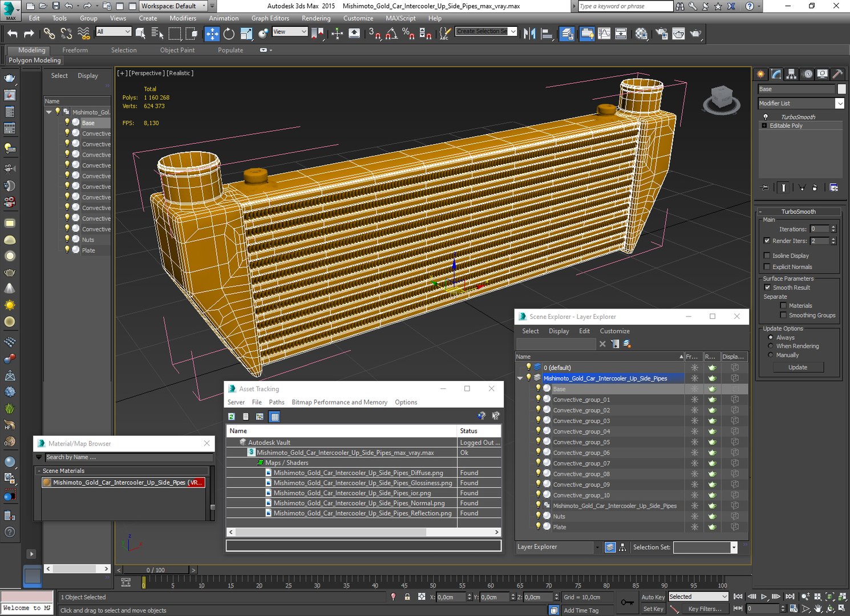This screenshot has height=616, width=850.
Task: Click the Auto Key button
Action: (x=653, y=597)
